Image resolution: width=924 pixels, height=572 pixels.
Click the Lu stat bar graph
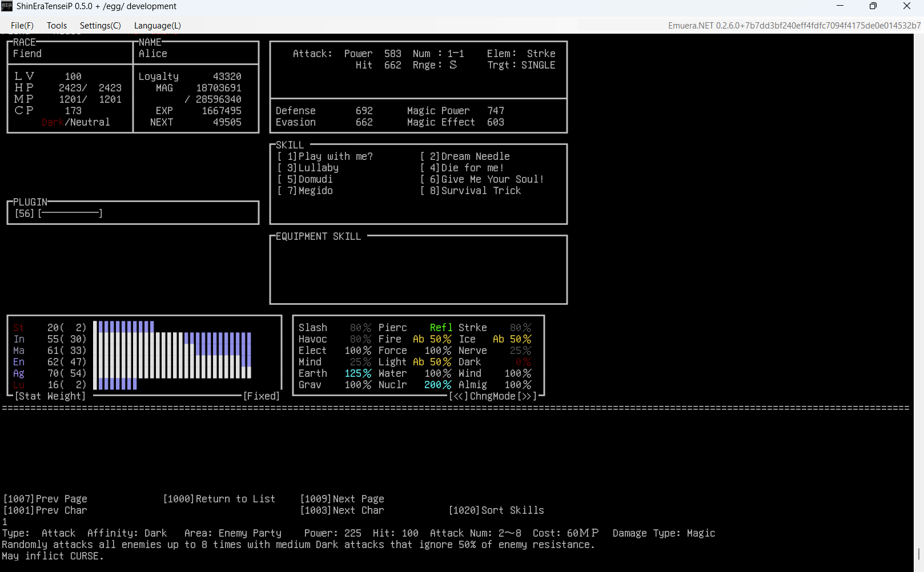point(115,384)
